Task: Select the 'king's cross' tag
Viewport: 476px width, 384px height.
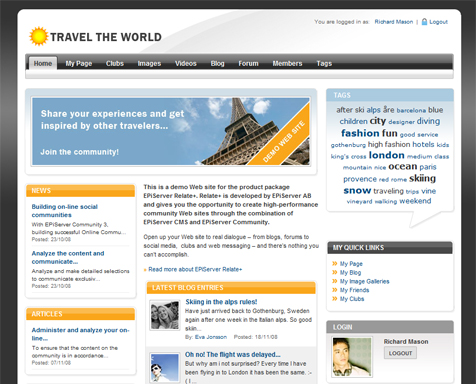Action: [x=348, y=157]
